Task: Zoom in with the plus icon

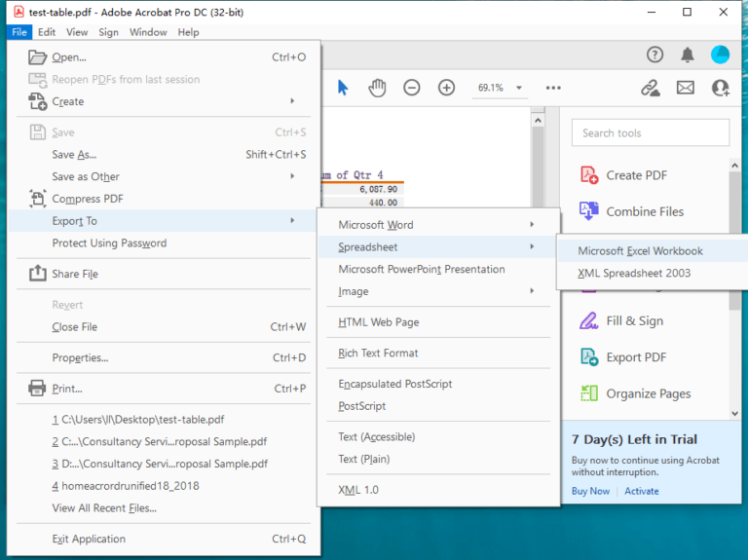Action: click(x=446, y=88)
